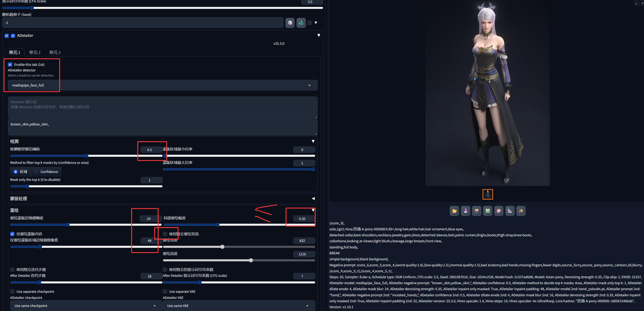The height and width of the screenshot is (311, 644).
Task: Click the generated image thumbnail below the preview
Action: [x=487, y=194]
